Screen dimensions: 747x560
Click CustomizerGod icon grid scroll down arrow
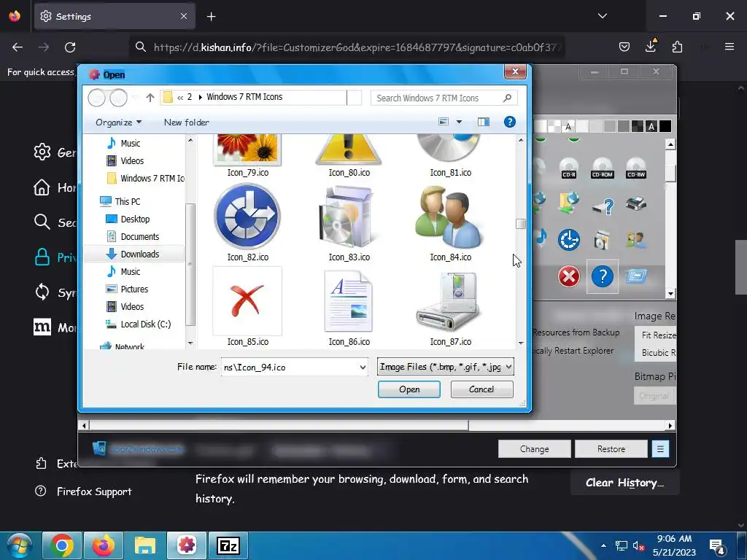point(670,293)
